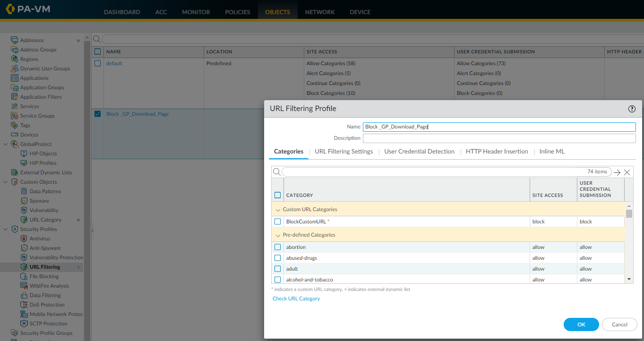Tick the abortion category checkbox

(x=277, y=247)
